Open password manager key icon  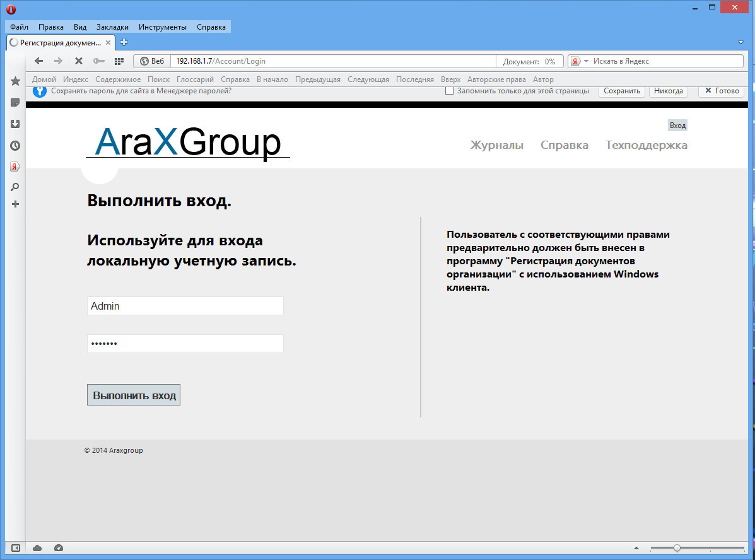click(98, 61)
